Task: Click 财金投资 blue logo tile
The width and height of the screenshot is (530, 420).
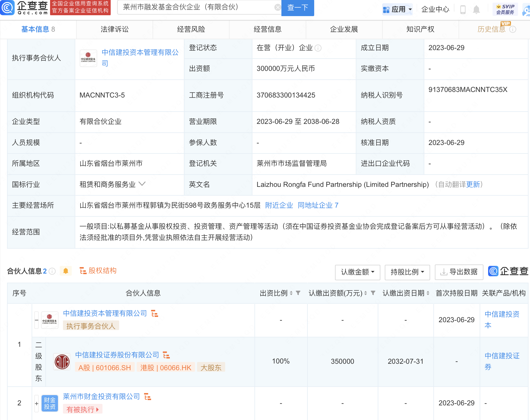Action: 49,403
